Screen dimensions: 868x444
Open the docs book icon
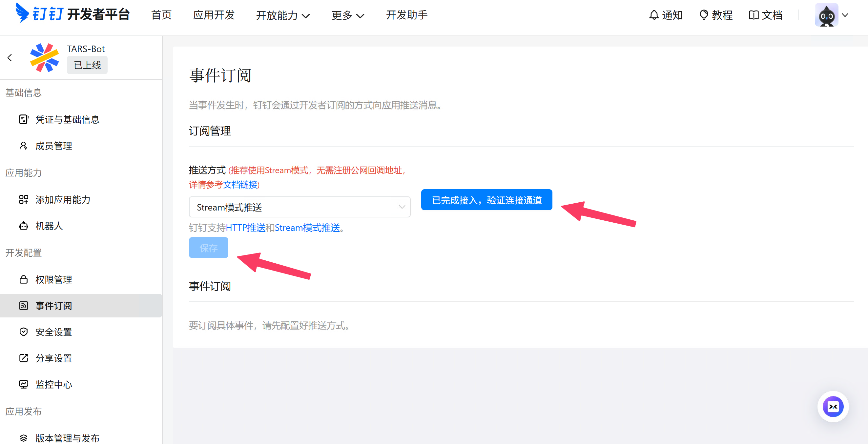click(754, 15)
